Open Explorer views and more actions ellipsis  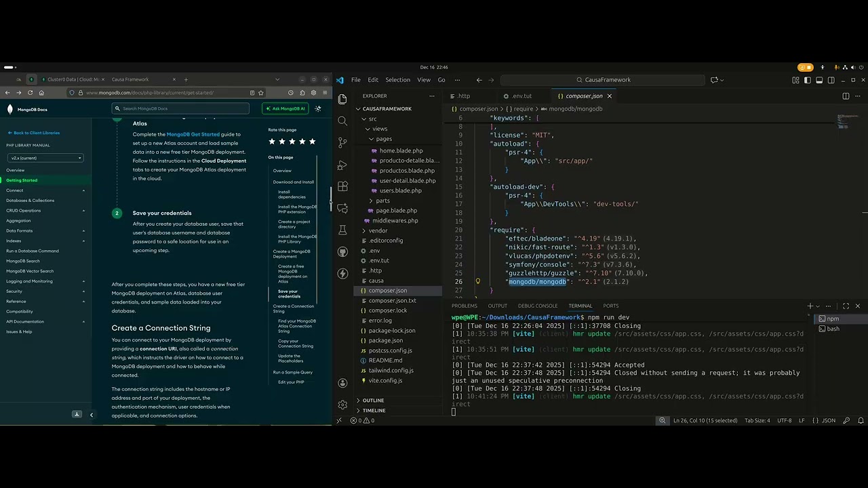click(433, 96)
